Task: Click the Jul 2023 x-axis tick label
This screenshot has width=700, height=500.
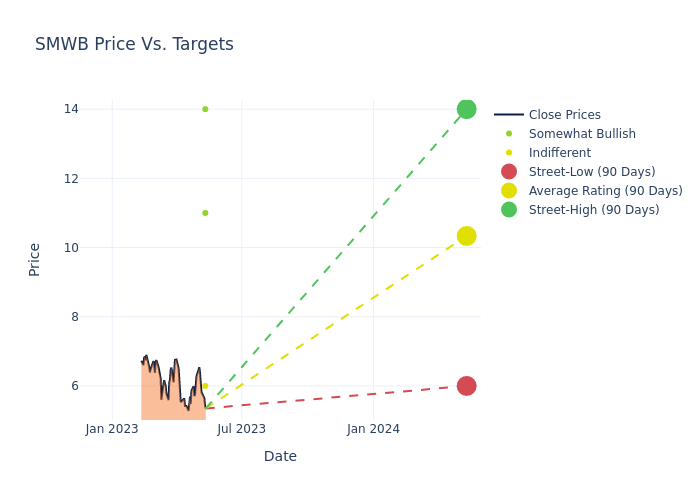Action: [242, 429]
